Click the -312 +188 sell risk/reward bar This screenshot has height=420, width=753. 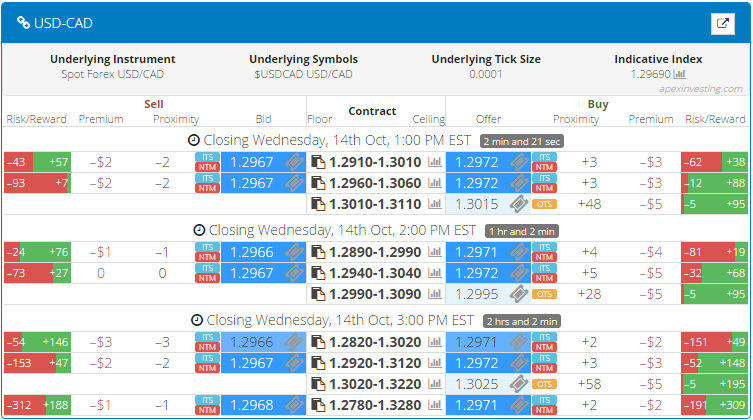click(37, 405)
